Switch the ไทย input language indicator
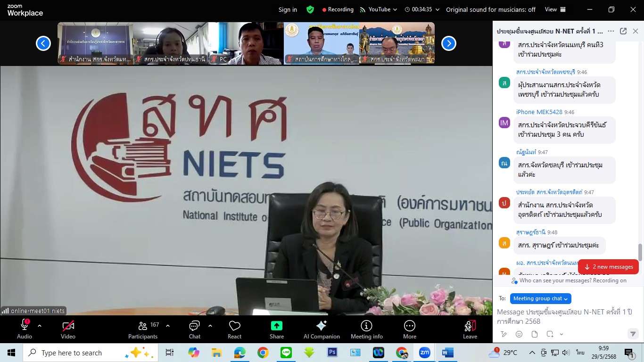The width and height of the screenshot is (644, 362). (x=580, y=353)
